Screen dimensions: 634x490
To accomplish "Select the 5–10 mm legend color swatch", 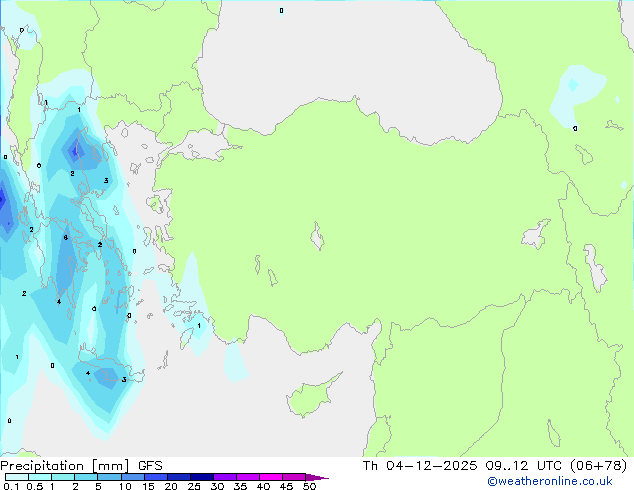I will (x=109, y=477).
